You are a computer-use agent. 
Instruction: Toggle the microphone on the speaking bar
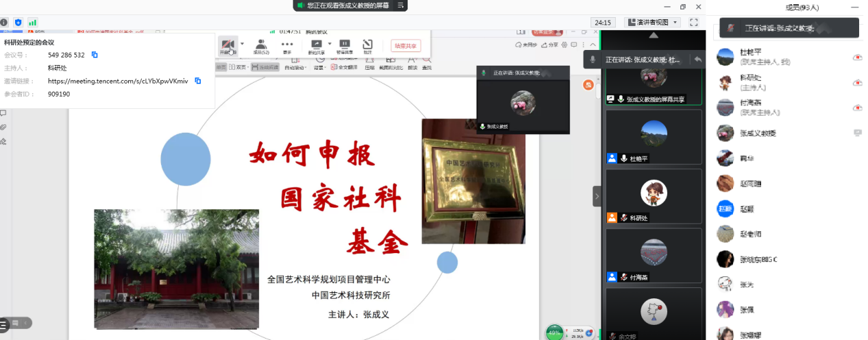593,60
